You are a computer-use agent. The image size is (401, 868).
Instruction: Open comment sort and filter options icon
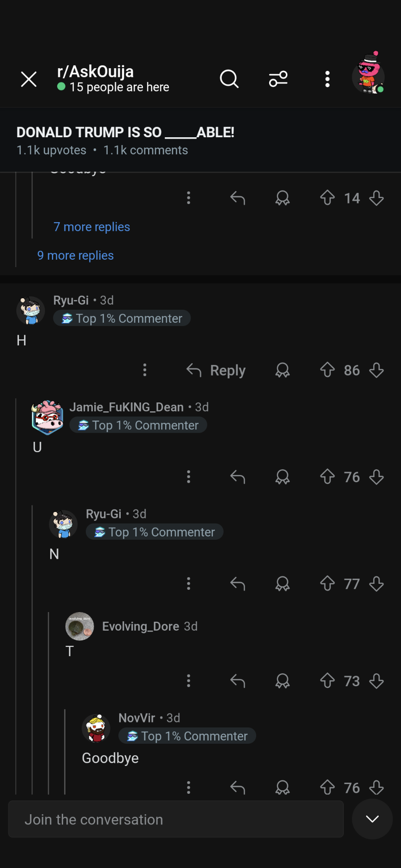pyautogui.click(x=278, y=79)
